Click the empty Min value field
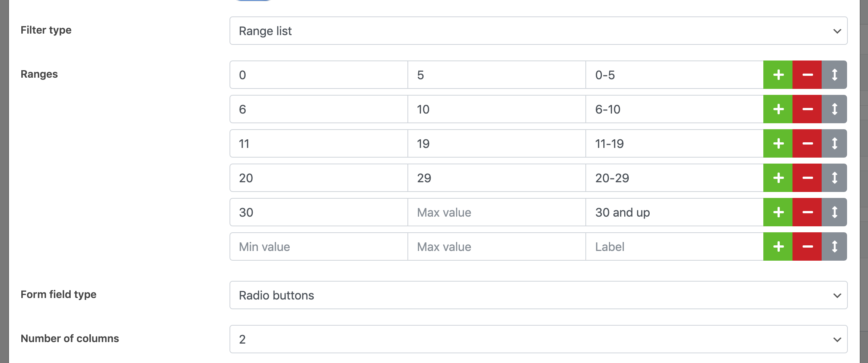This screenshot has height=363, width=868. pos(318,246)
